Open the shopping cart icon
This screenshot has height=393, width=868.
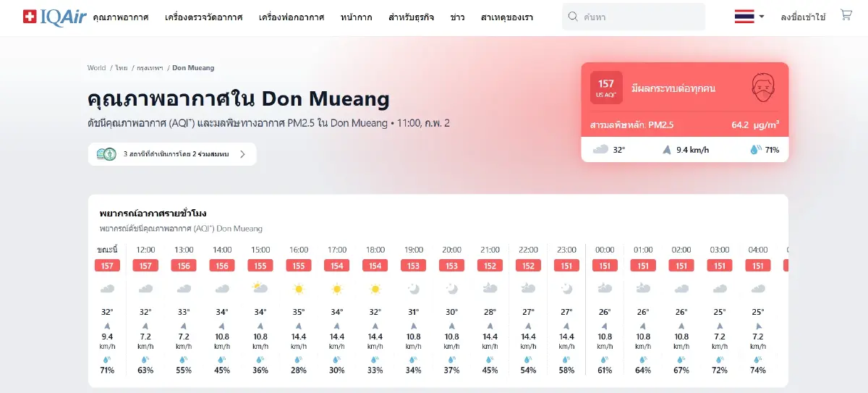pos(846,14)
